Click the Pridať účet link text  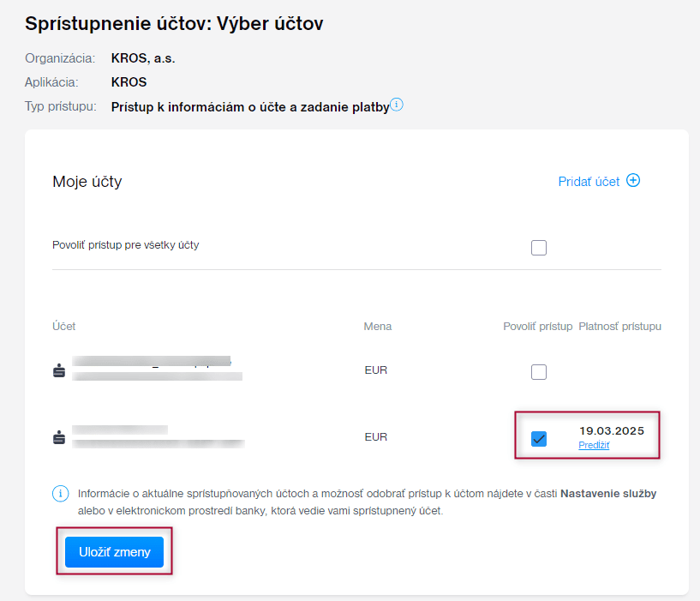point(589,182)
